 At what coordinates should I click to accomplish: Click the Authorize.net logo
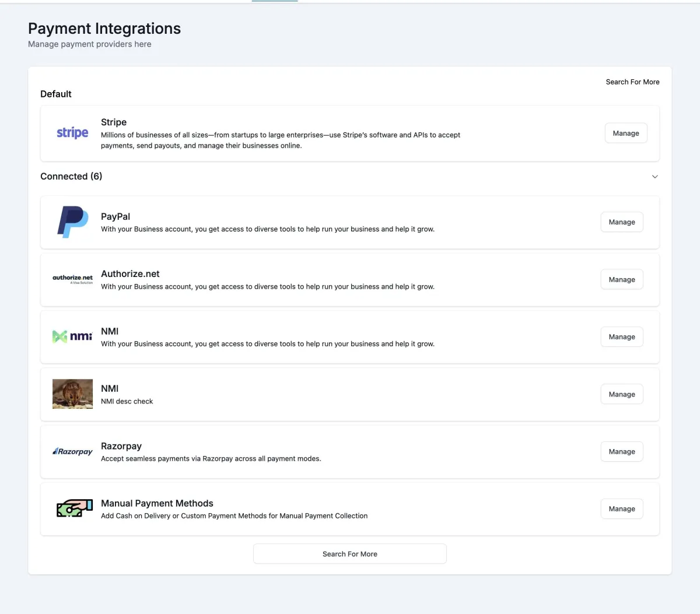click(72, 279)
